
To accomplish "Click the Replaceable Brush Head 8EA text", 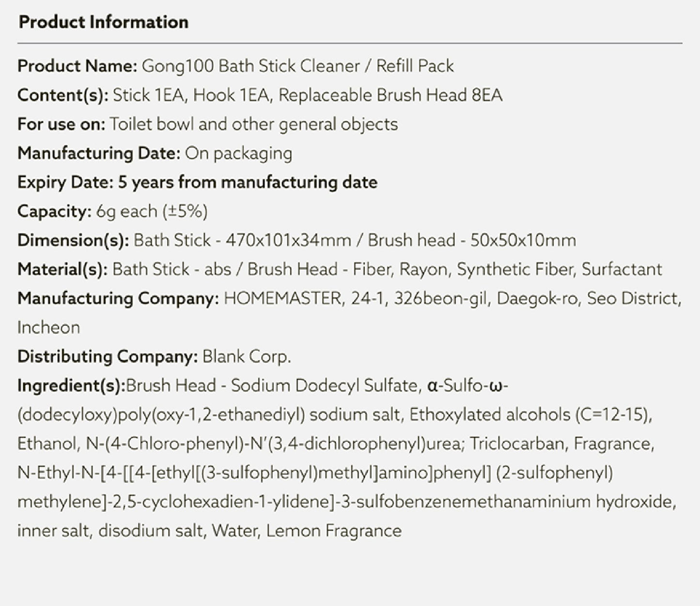I will 390,95.
